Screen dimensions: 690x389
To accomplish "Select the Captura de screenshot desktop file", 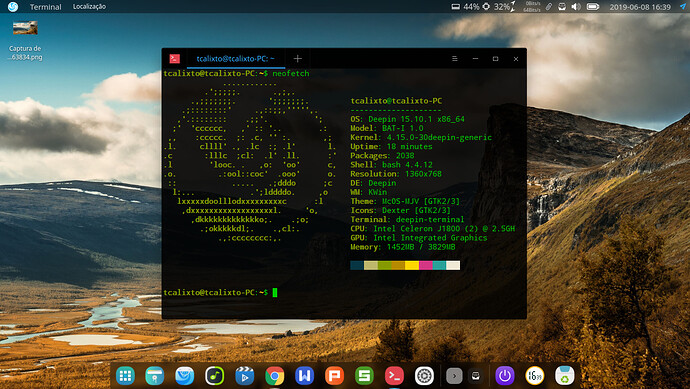I will (x=25, y=41).
